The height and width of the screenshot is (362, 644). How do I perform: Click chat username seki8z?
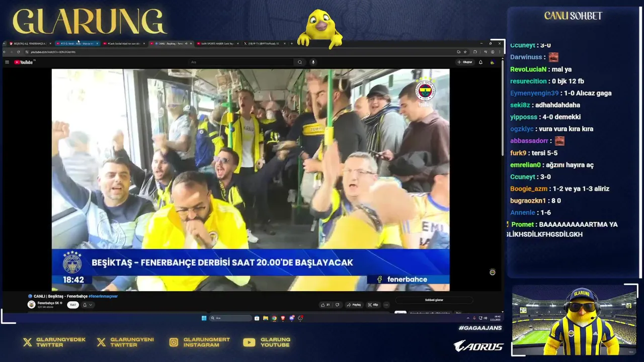(x=520, y=105)
